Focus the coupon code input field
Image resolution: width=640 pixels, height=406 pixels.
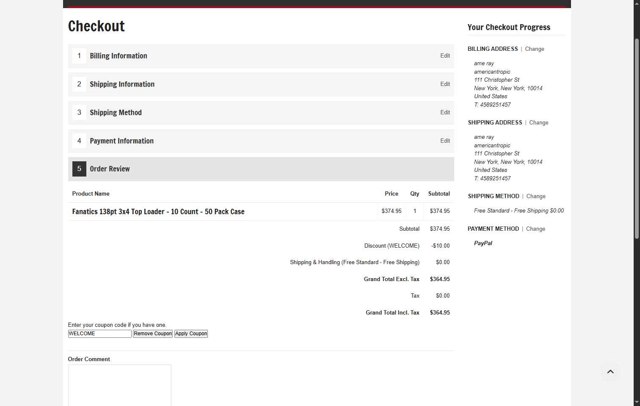100,333
